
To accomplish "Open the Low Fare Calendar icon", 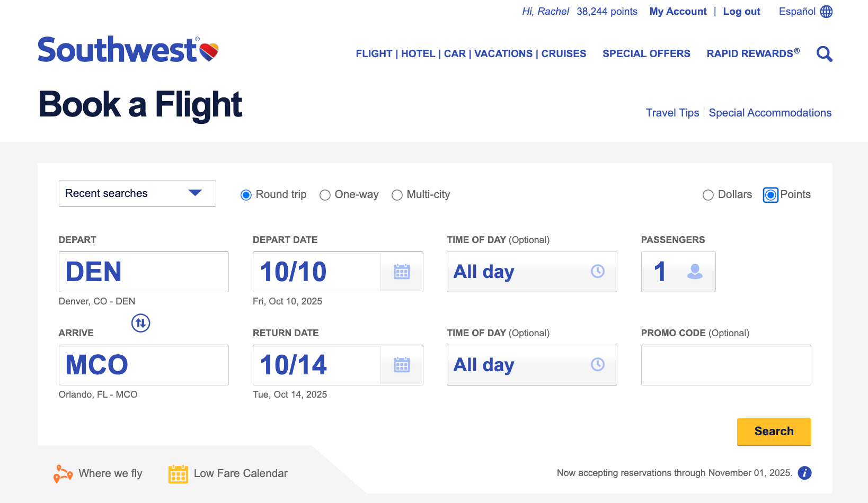I will (178, 473).
